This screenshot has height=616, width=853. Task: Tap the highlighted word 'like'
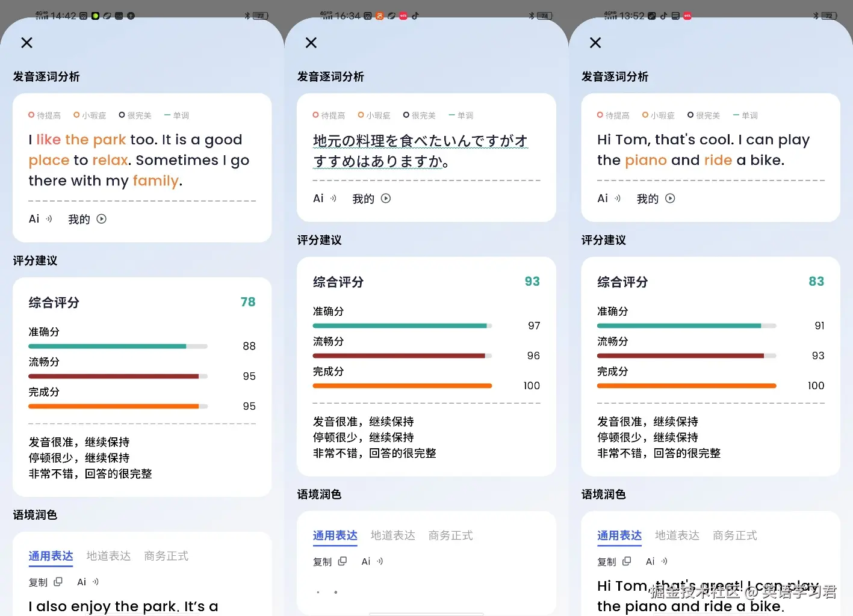pyautogui.click(x=49, y=140)
